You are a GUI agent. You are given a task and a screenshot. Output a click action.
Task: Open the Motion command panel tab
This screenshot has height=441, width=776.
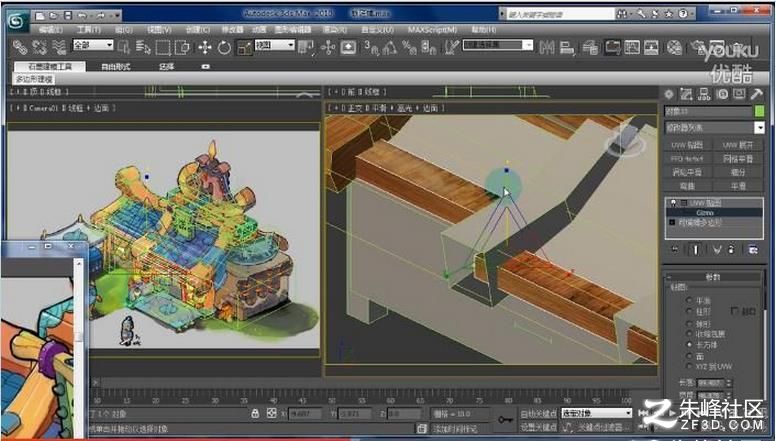[722, 94]
